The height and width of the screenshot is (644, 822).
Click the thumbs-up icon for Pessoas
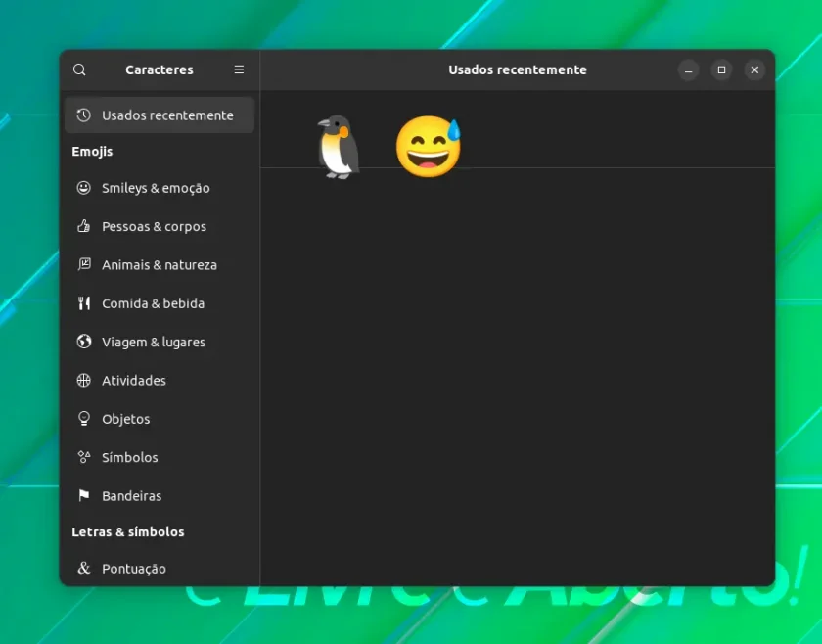point(84,226)
